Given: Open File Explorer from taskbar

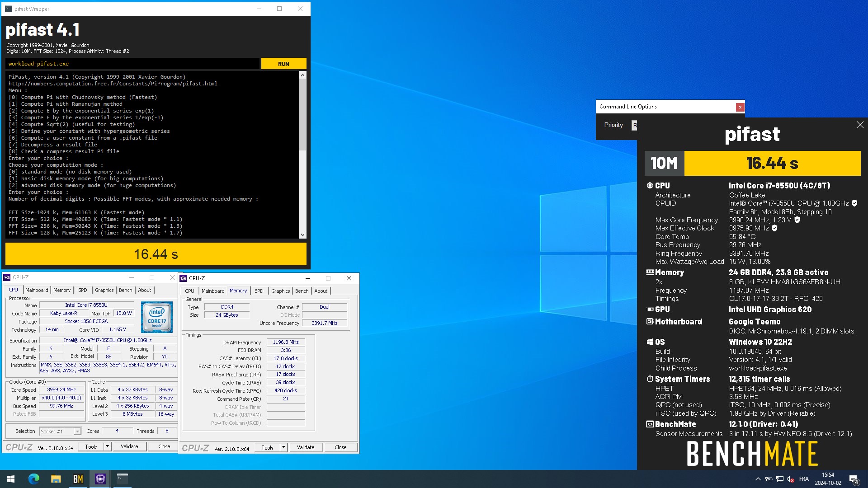Looking at the screenshot, I should coord(56,479).
